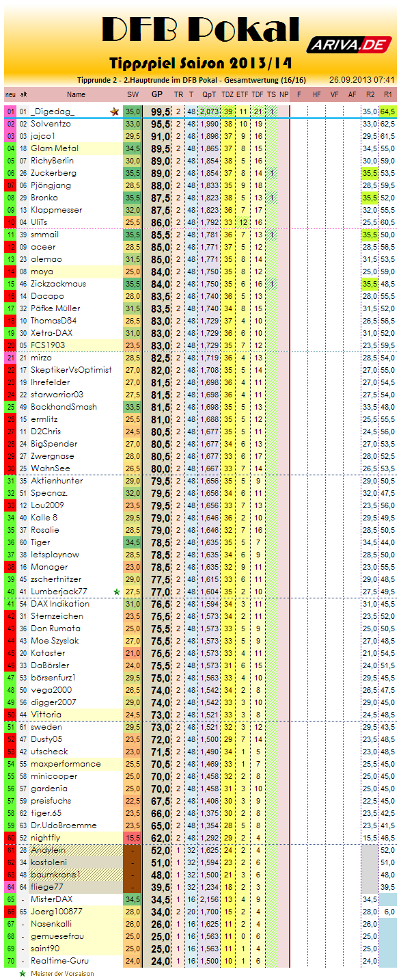Viewport: 401px width, 980px height.
Task: Click player name Glam Metal
Action: click(x=55, y=148)
